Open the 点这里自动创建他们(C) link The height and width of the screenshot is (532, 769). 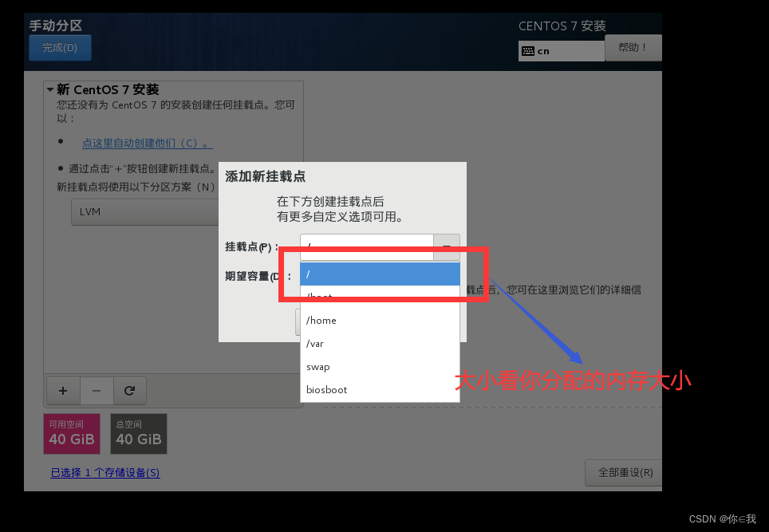tap(147, 144)
